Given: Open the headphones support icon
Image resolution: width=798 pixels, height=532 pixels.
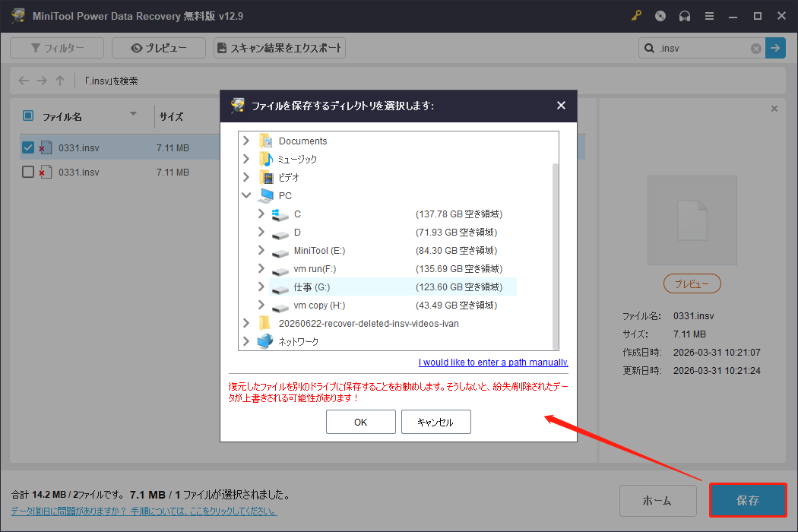Looking at the screenshot, I should (685, 16).
